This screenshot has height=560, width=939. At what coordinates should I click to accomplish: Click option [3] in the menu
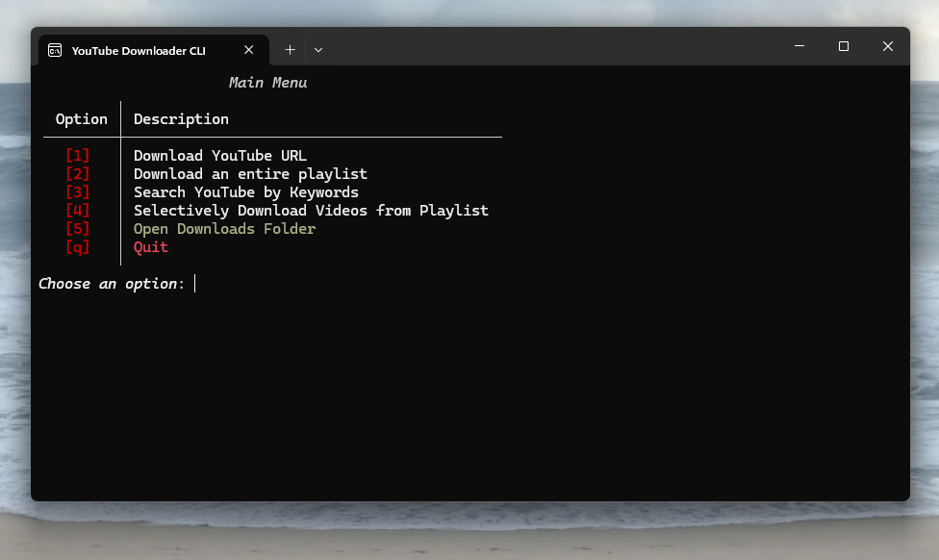[77, 192]
